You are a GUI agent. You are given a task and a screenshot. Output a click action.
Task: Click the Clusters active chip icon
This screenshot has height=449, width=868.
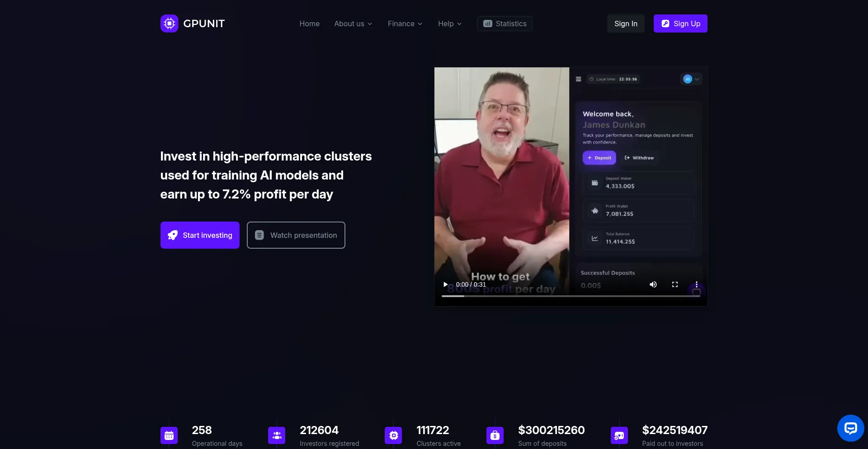pos(393,435)
